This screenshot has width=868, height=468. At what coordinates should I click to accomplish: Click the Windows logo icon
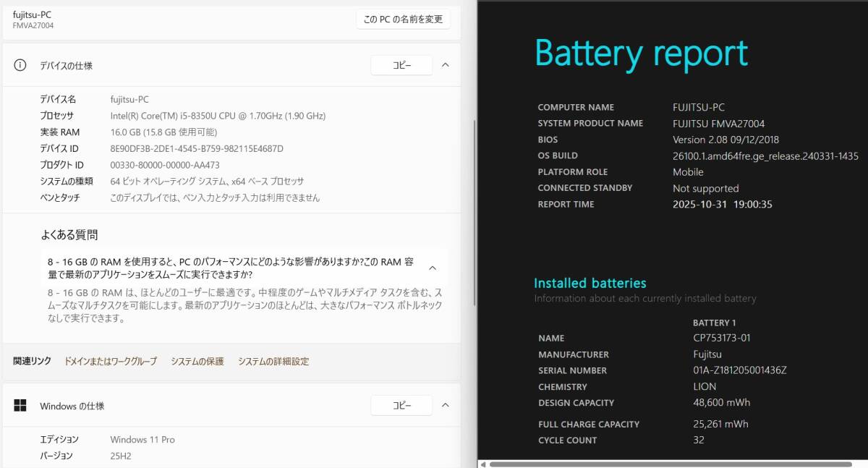pyautogui.click(x=20, y=406)
